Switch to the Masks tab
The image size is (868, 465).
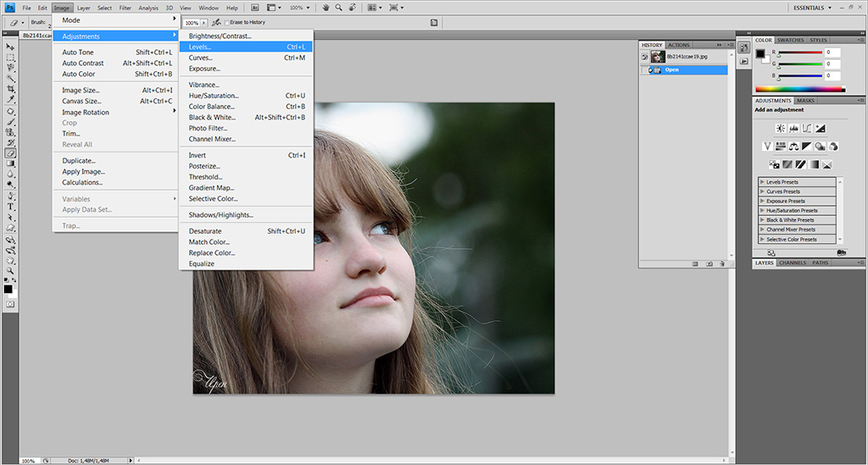pos(805,101)
